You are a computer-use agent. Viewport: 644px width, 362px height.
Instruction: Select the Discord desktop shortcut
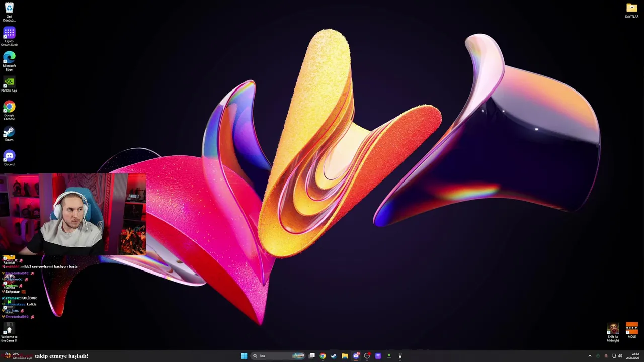[9, 158]
